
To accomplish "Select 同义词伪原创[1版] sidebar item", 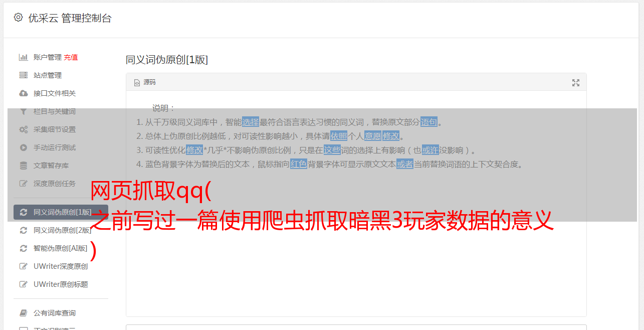I will [x=61, y=212].
